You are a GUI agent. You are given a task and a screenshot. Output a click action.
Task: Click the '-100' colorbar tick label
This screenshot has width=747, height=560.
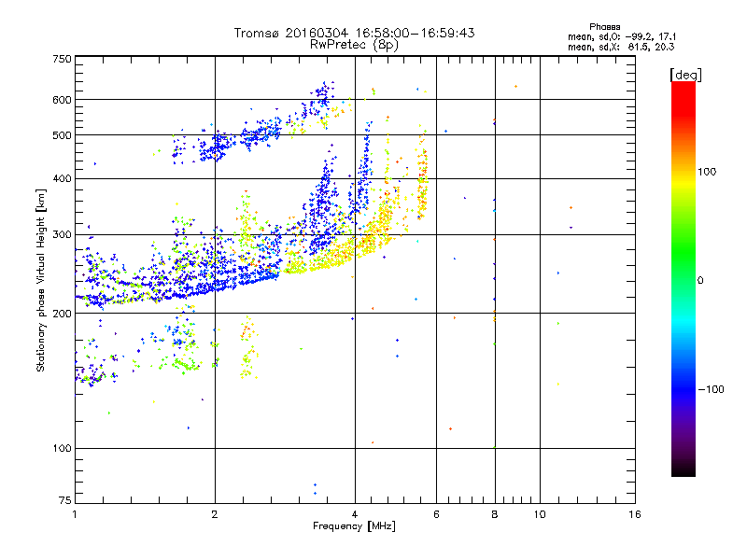(712, 389)
